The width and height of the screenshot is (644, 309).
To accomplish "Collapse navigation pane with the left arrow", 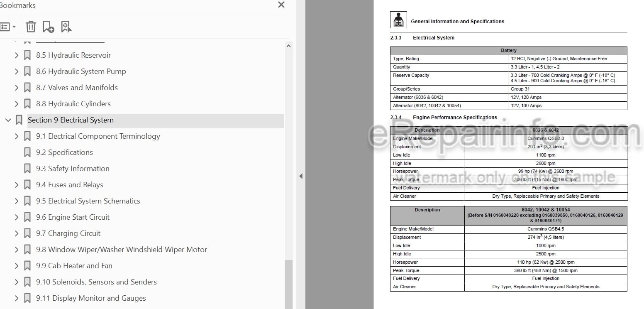I will (301, 176).
